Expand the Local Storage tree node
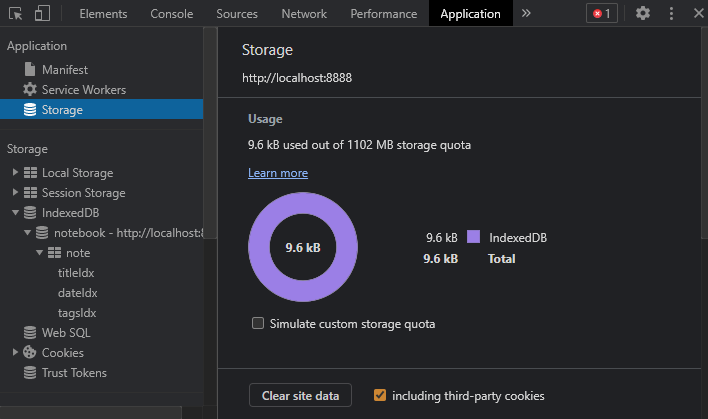The image size is (708, 419). point(15,173)
